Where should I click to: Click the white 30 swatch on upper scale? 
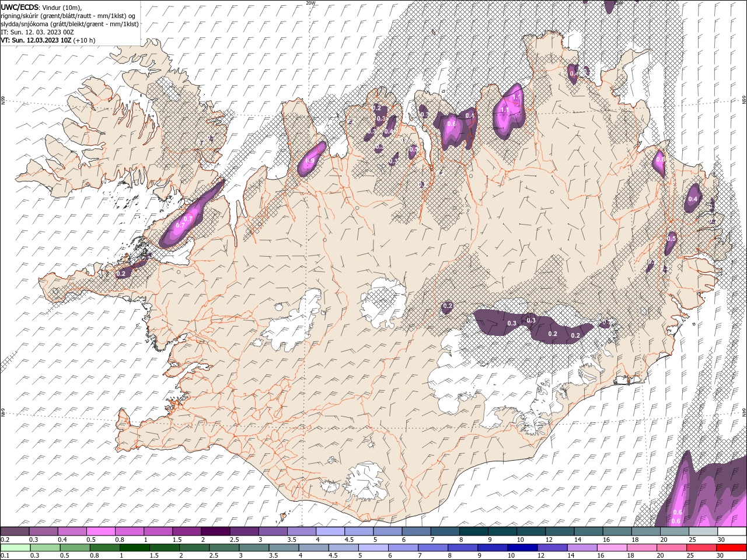click(x=732, y=531)
